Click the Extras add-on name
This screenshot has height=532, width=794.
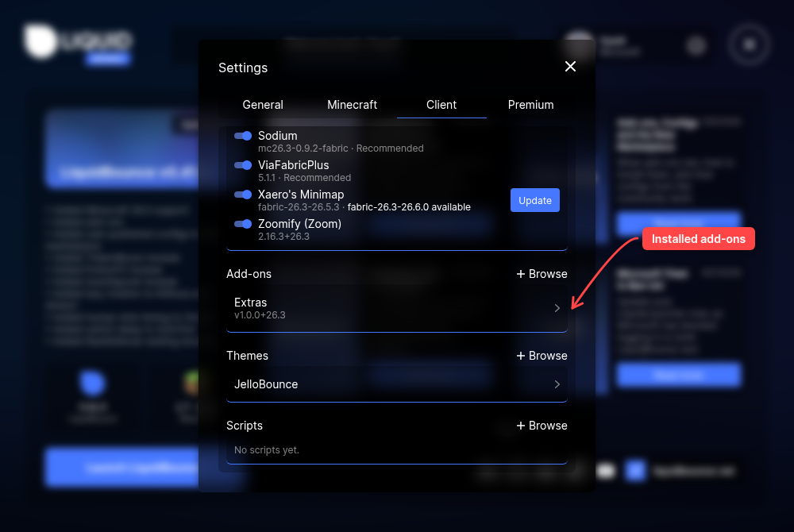tap(250, 303)
